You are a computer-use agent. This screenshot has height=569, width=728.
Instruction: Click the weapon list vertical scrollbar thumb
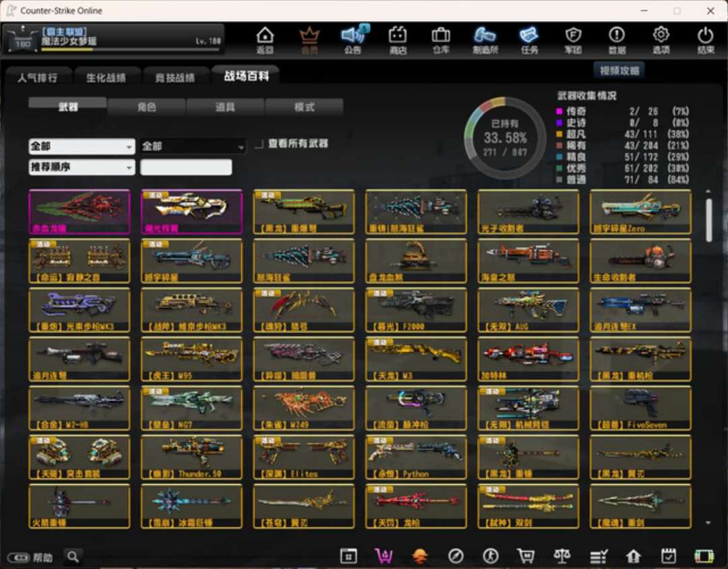[x=708, y=219]
